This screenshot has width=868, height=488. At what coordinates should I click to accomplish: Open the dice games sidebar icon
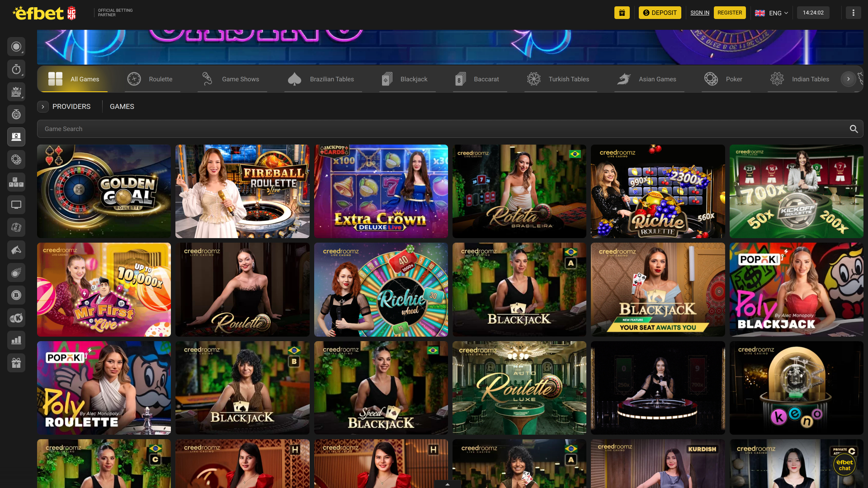[16, 227]
